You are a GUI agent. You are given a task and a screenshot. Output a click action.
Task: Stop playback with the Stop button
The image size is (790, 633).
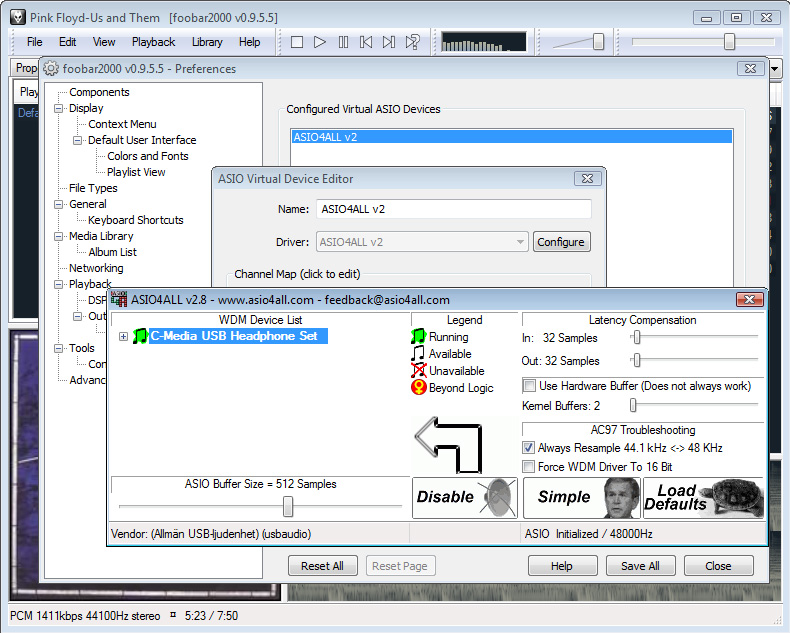(x=297, y=42)
